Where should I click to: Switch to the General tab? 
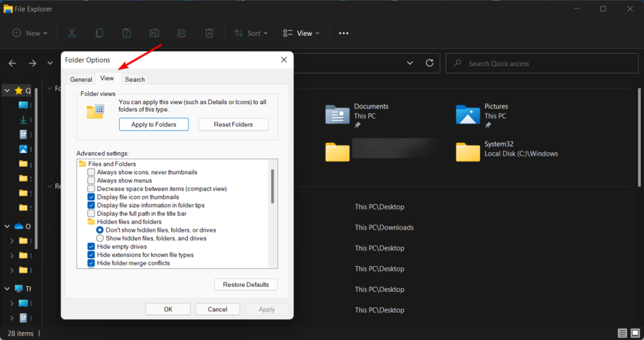(81, 80)
